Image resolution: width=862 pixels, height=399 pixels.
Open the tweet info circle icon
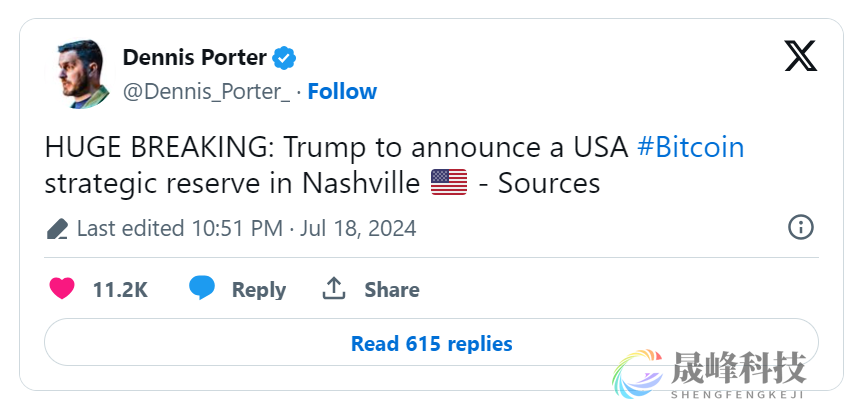[x=800, y=227]
